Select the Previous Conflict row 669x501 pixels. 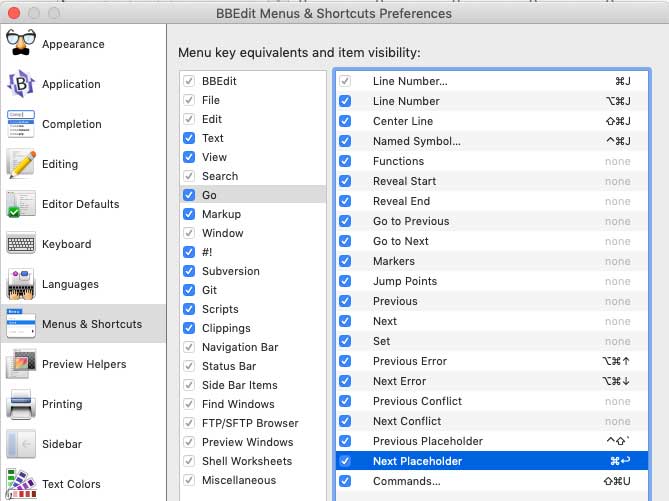point(492,401)
